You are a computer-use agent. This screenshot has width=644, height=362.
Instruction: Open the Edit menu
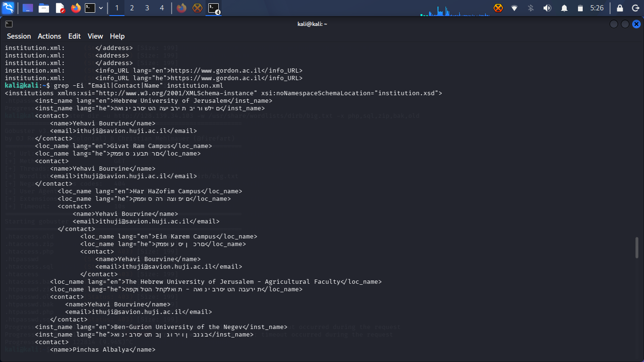74,36
